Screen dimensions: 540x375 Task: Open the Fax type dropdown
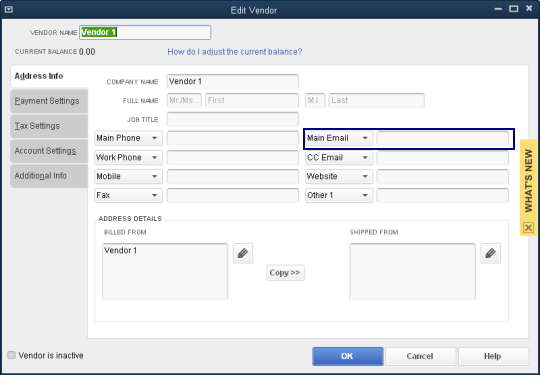(128, 195)
